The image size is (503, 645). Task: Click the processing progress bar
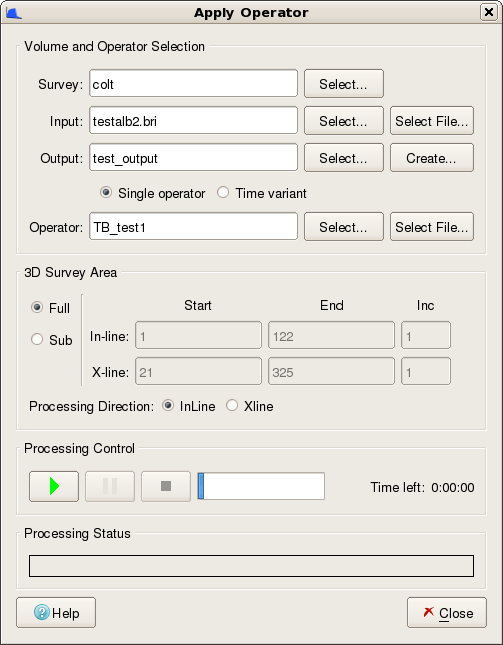[261, 486]
